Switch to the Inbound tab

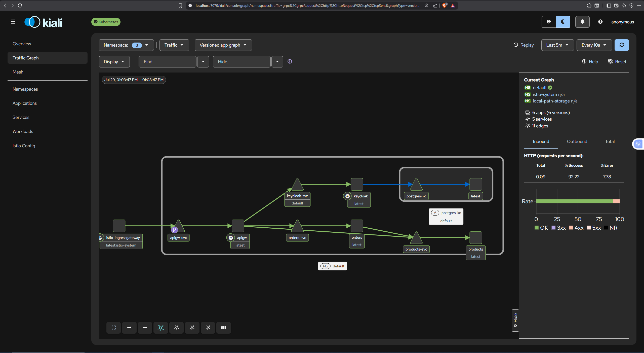click(x=541, y=142)
